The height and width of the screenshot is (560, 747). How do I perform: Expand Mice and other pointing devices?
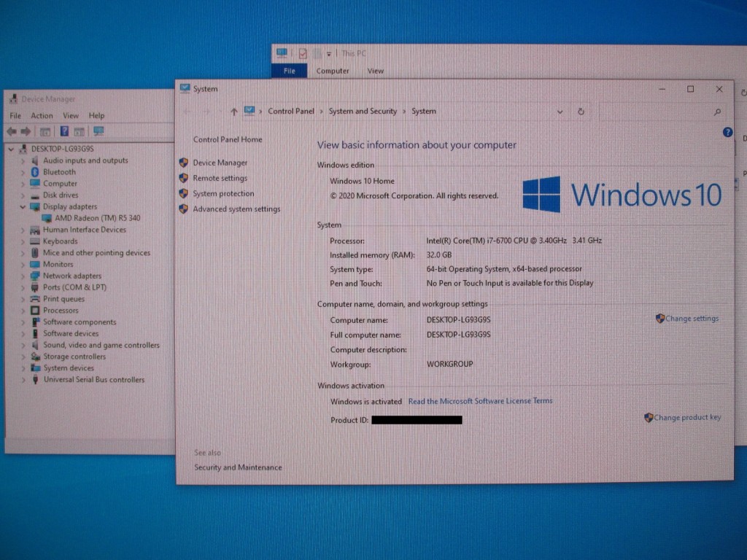[x=23, y=253]
